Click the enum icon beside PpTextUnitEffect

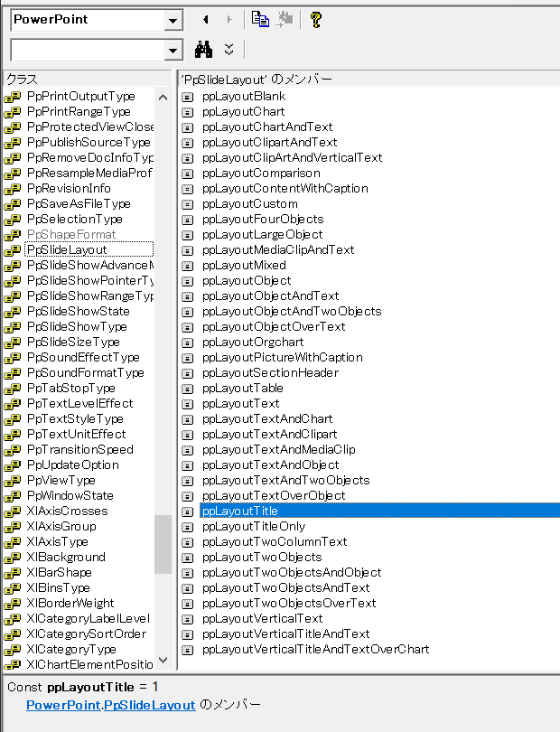13,435
